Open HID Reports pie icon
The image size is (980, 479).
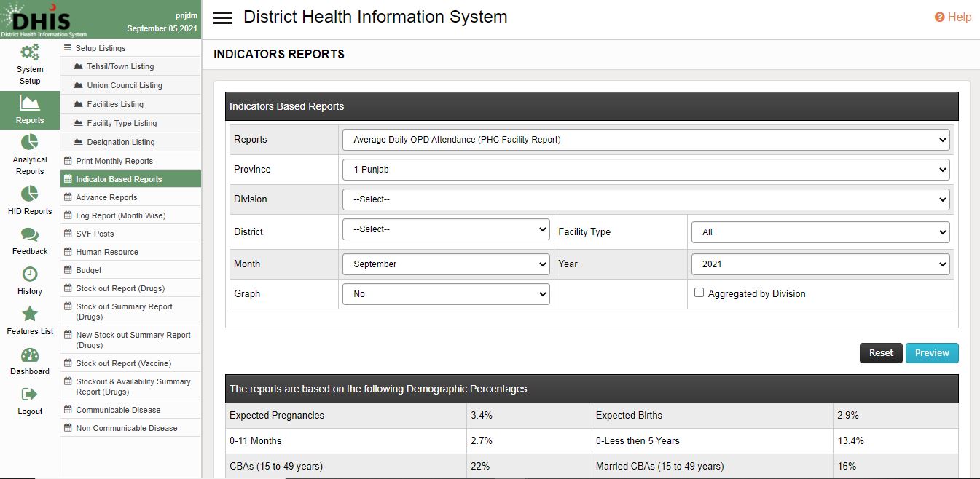[x=30, y=194]
